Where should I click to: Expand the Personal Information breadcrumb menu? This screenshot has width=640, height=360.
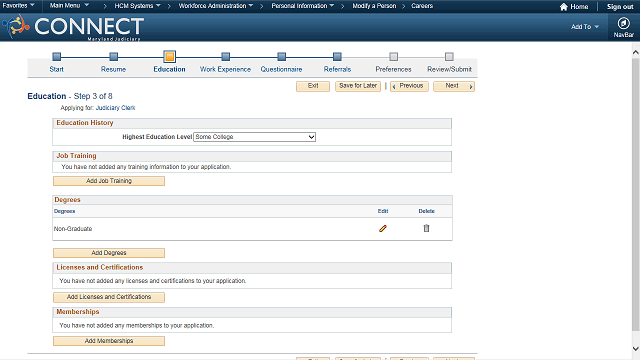pyautogui.click(x=303, y=6)
